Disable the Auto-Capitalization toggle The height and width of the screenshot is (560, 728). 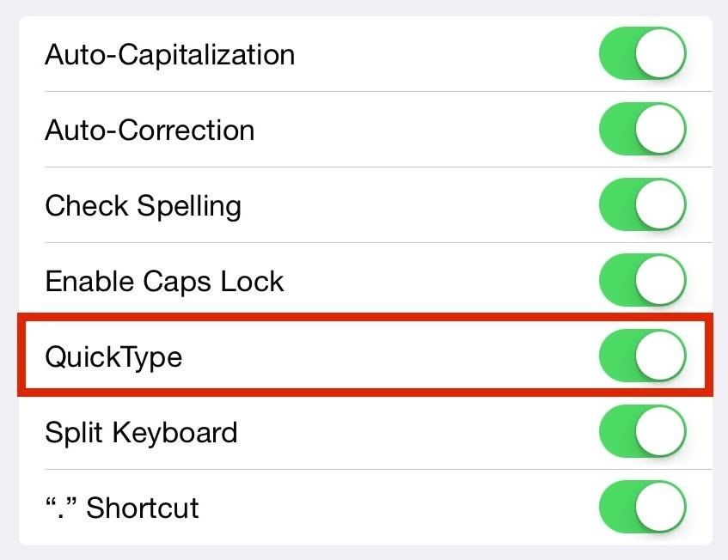click(x=642, y=53)
